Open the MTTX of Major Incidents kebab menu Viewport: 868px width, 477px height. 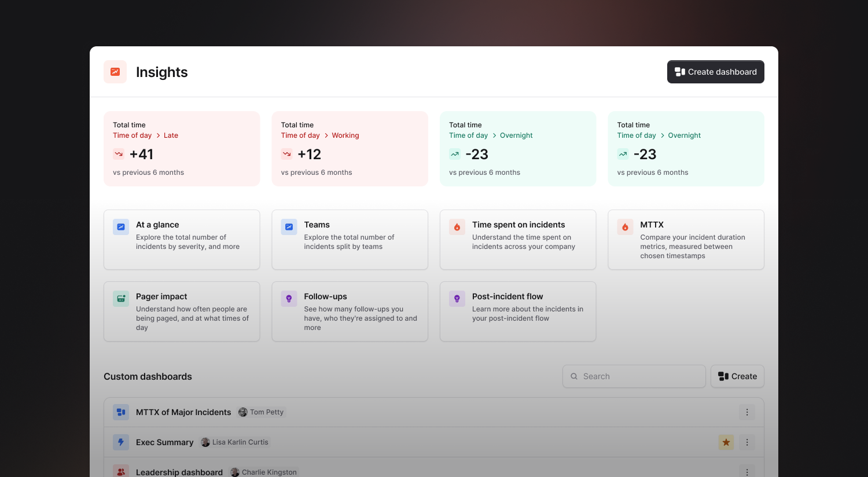(x=747, y=412)
